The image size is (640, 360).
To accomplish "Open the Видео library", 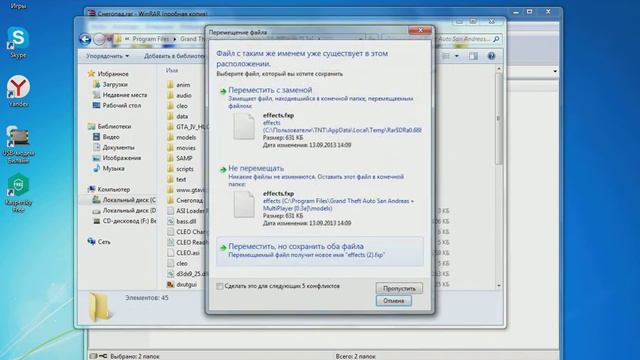I will 106,137.
